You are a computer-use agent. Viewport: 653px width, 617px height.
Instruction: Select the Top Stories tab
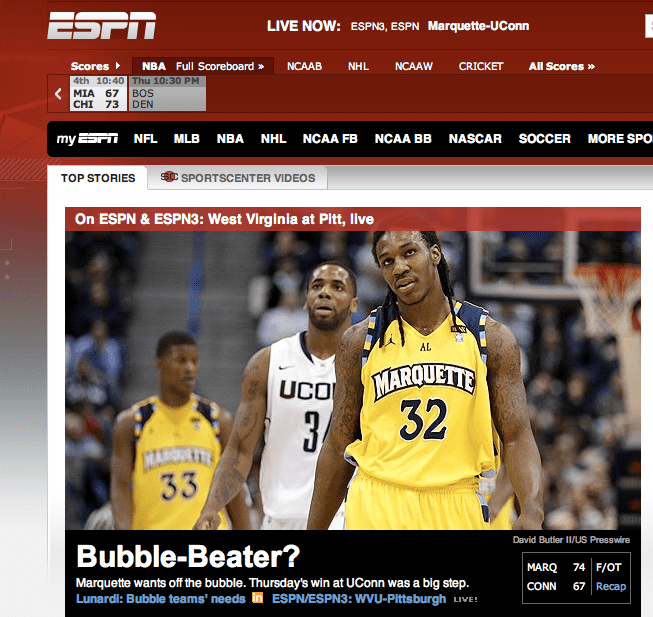pos(97,178)
